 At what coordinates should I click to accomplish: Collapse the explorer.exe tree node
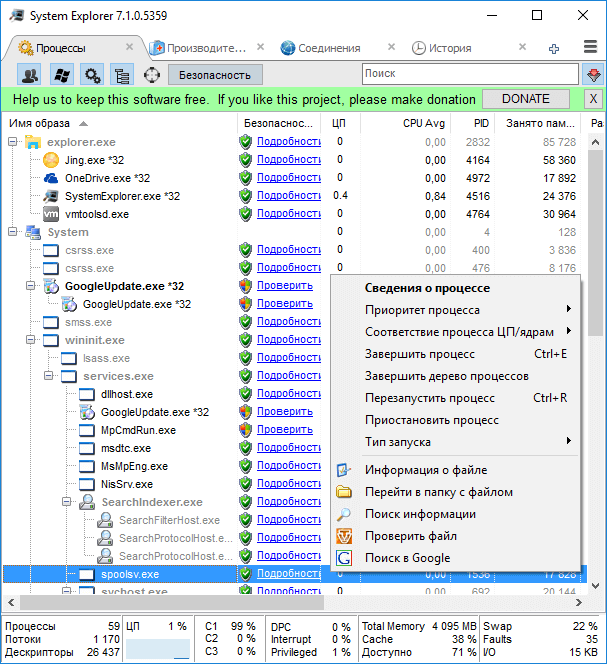coord(13,141)
